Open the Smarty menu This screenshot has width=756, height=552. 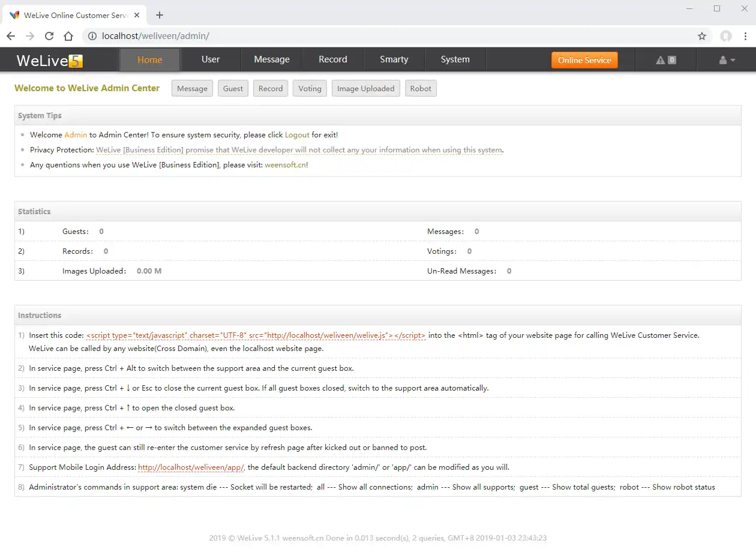394,59
